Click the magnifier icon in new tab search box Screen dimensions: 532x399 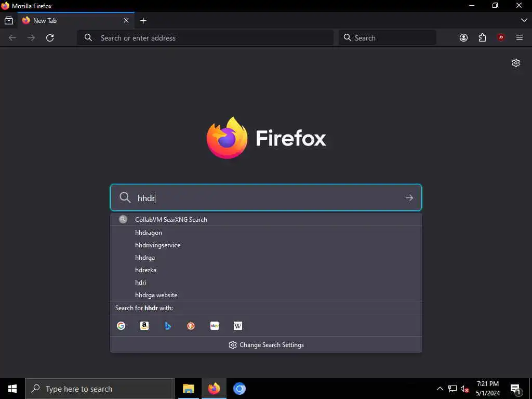125,197
